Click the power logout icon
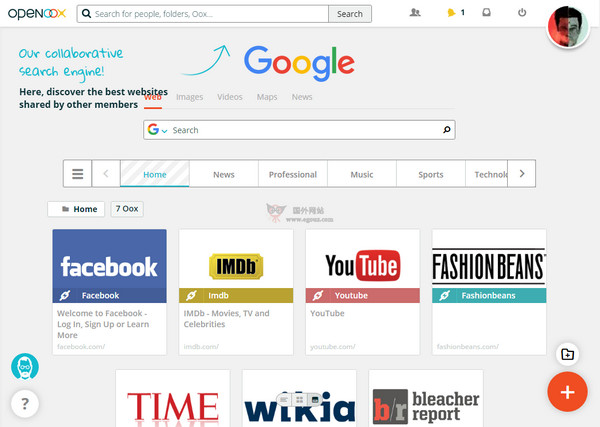This screenshot has height=427, width=600. click(522, 13)
